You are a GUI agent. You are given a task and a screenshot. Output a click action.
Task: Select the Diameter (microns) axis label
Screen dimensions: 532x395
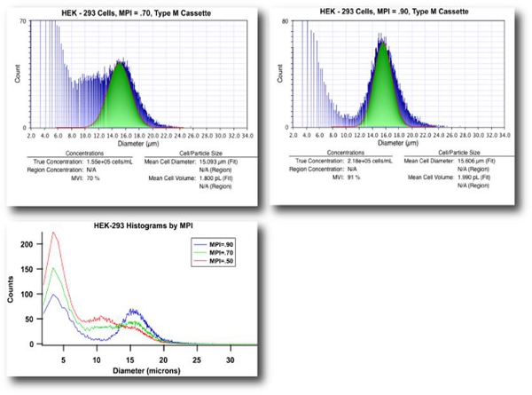146,370
